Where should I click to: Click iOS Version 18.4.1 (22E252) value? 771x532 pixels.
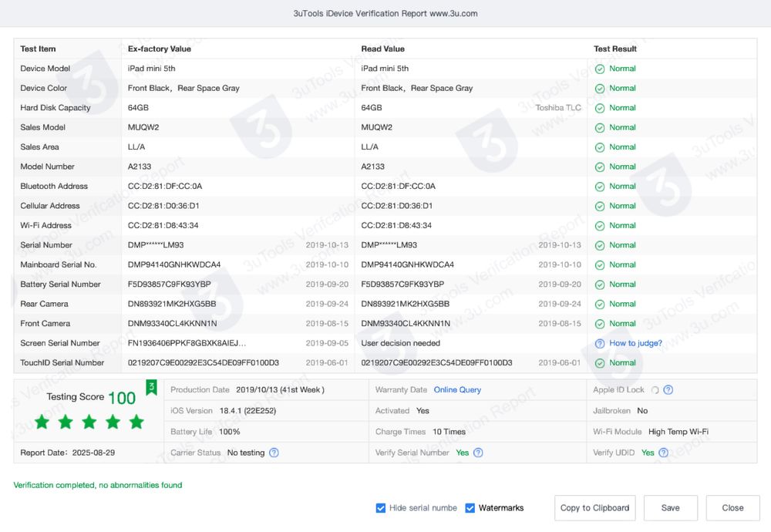tap(247, 411)
